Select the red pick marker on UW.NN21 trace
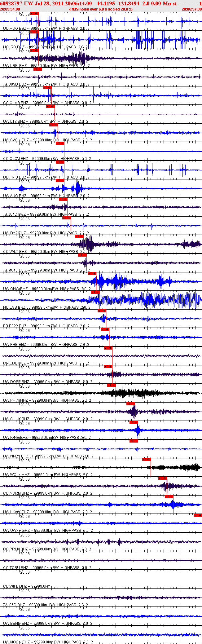Image resolution: width=202 pixels, height=644 pixels. [x=134, y=441]
